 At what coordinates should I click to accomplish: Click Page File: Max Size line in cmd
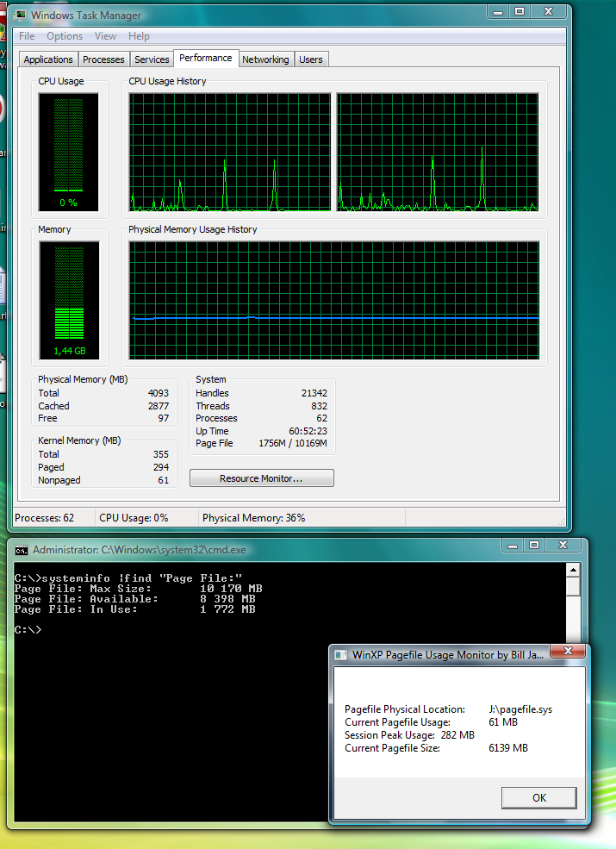(x=138, y=589)
